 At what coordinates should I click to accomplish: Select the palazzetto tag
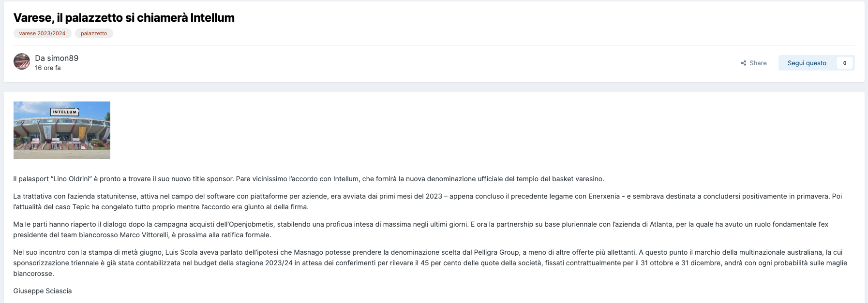[94, 33]
